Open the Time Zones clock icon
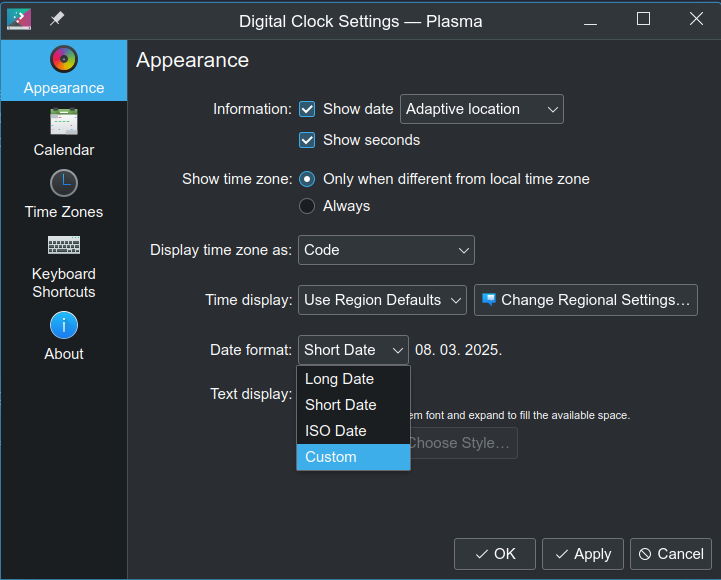721x580 pixels. pos(64,183)
